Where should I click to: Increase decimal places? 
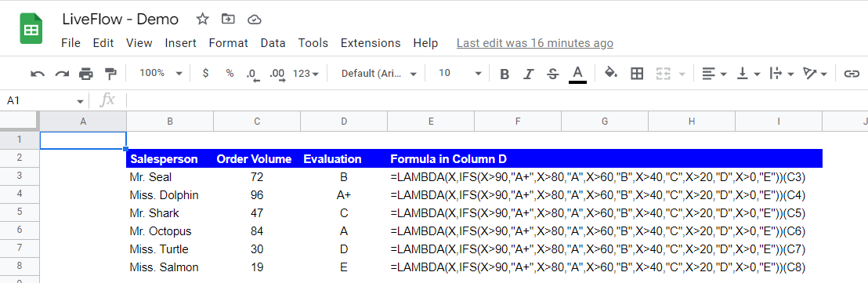pos(277,74)
